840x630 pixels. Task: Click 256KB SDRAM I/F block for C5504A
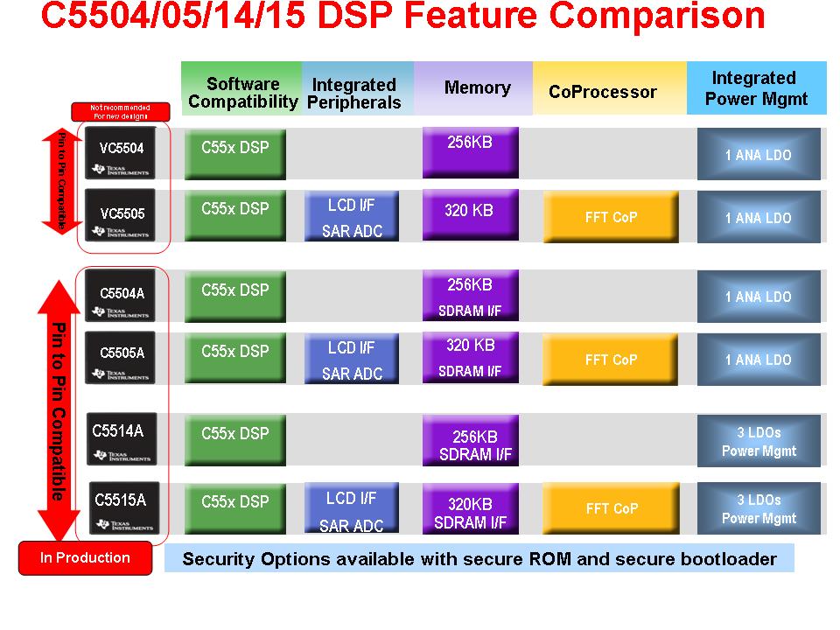coord(471,295)
